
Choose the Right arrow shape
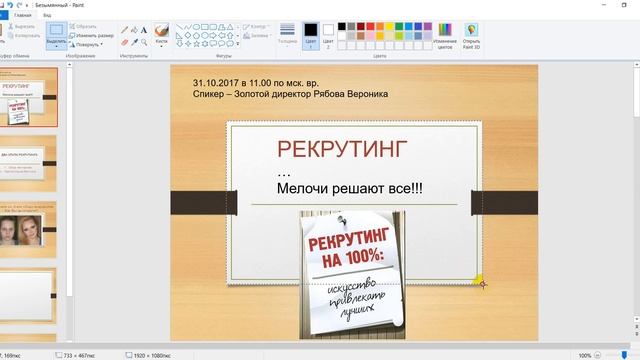(213, 36)
